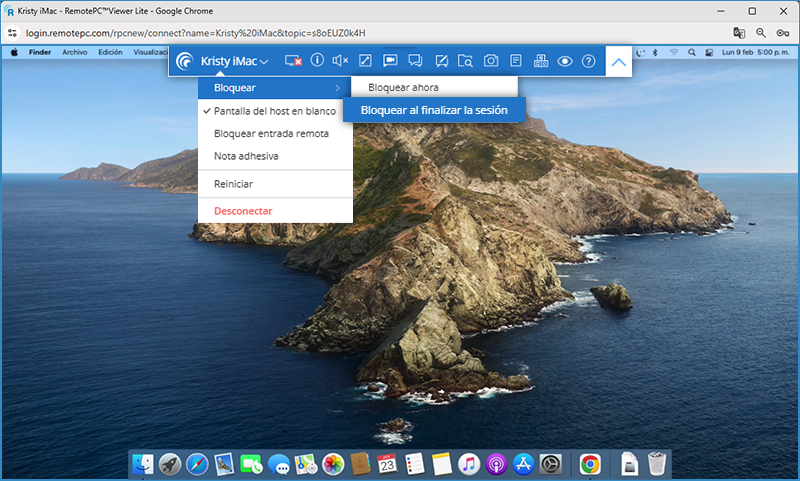Viewport: 800px width, 481px height.
Task: Click the translate page icon in Chrome
Action: [739, 33]
